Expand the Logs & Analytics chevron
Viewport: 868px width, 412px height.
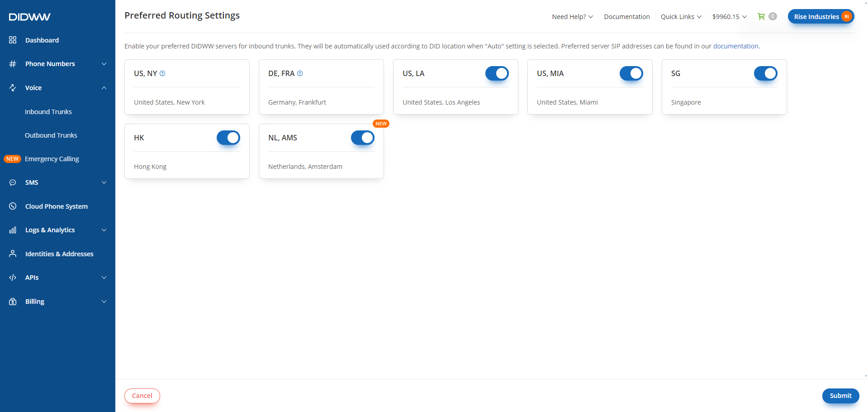point(104,230)
